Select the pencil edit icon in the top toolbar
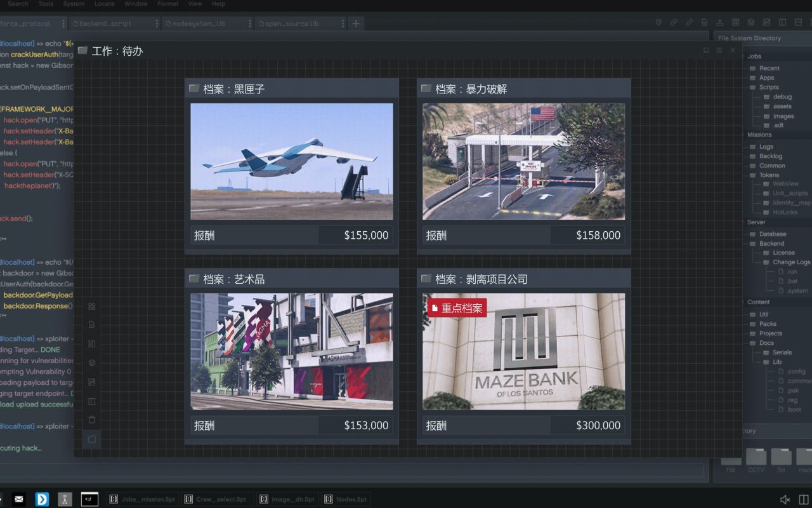This screenshot has width=812, height=508. coord(689,23)
